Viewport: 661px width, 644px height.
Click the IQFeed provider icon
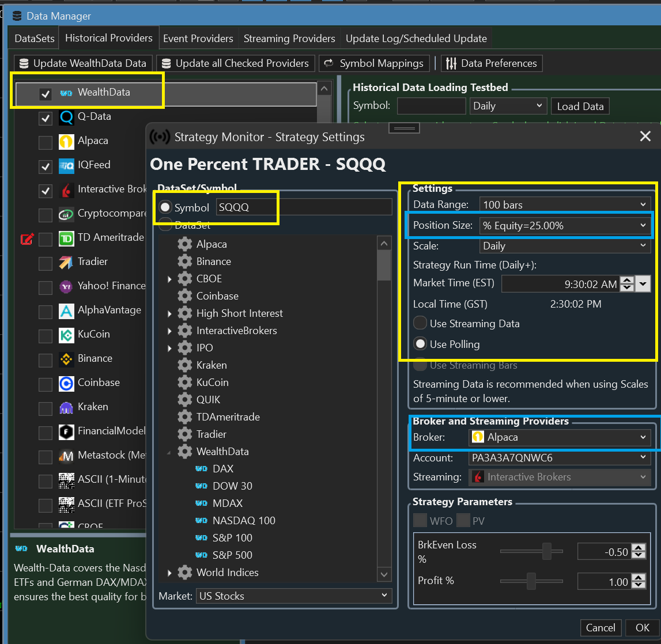tap(66, 166)
